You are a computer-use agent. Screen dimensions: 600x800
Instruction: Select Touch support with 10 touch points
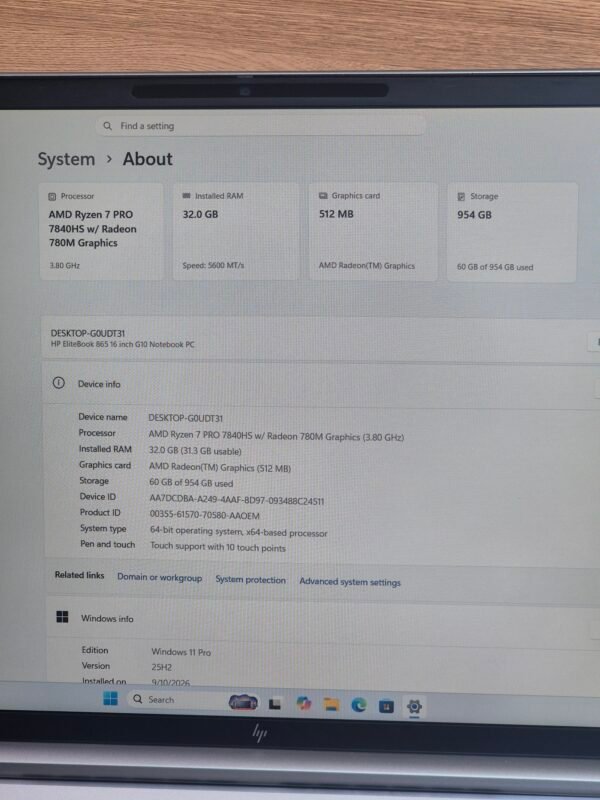218,547
